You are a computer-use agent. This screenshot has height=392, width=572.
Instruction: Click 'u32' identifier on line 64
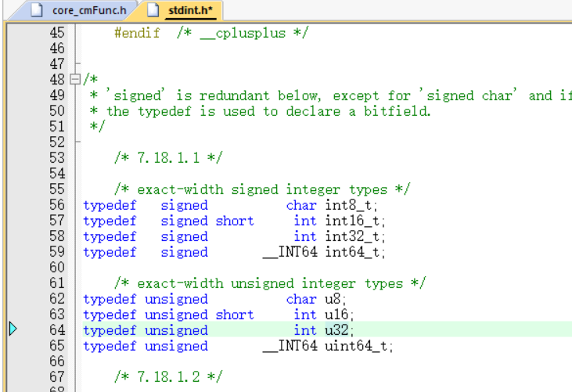[x=336, y=330]
